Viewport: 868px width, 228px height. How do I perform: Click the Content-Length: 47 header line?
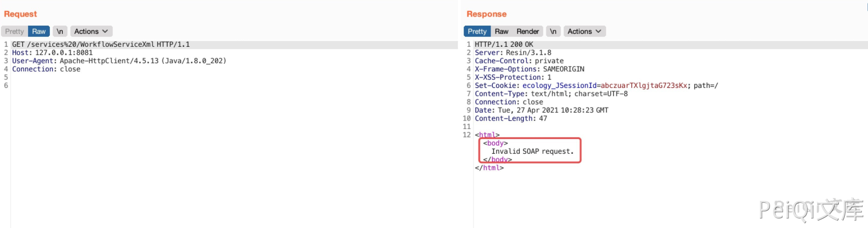(511, 119)
